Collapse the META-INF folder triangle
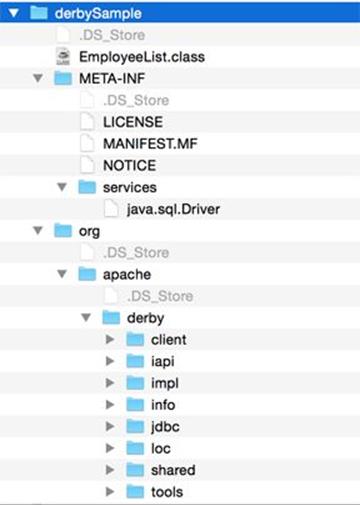 (x=38, y=78)
